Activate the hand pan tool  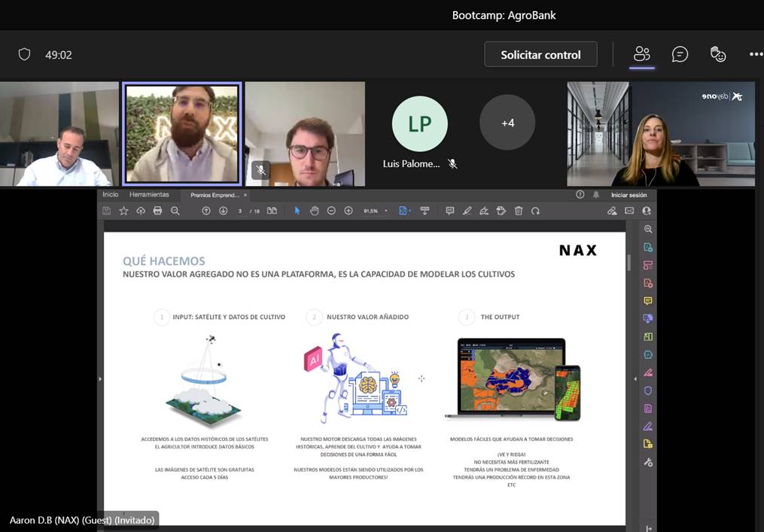point(315,211)
